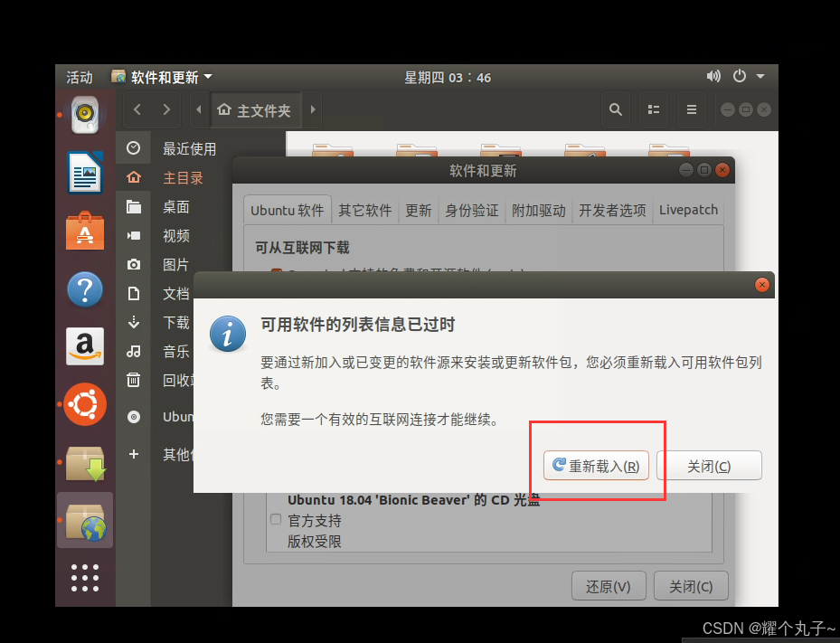Select 主目录 in Files sidebar

(x=183, y=178)
